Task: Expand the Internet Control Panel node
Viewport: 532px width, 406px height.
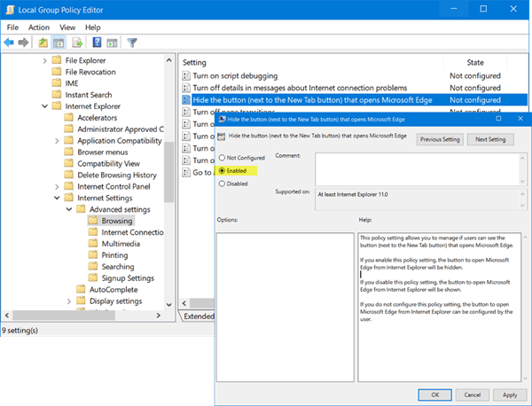Action: pos(57,186)
